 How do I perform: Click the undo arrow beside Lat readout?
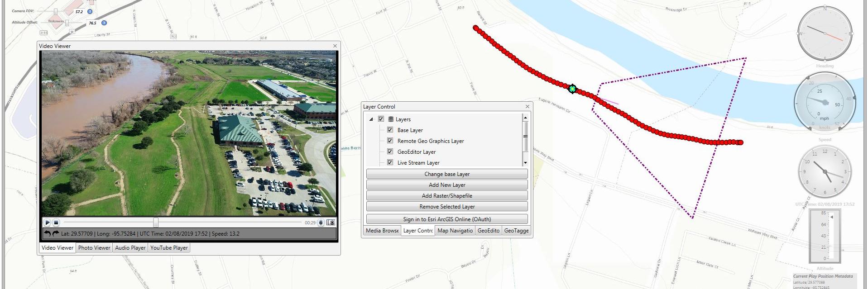47,234
